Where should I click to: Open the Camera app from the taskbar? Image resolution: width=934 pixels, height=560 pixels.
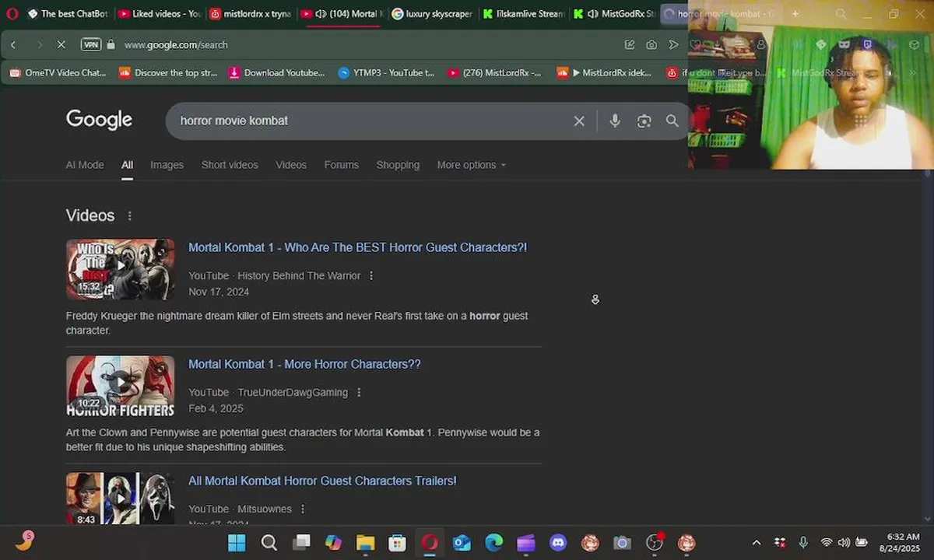pyautogui.click(x=622, y=543)
